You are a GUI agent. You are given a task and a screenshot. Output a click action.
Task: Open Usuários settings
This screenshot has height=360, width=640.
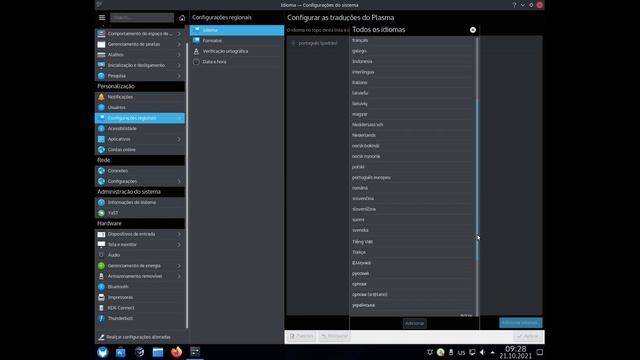(140, 107)
